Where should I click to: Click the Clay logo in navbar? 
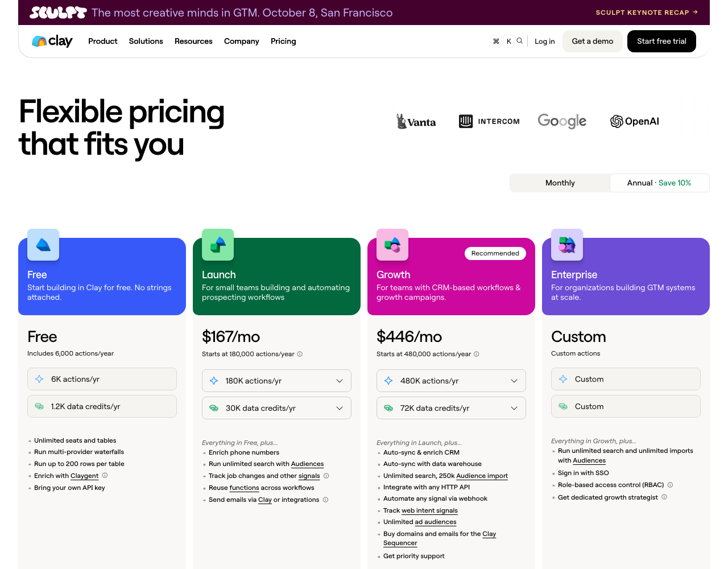coord(52,41)
